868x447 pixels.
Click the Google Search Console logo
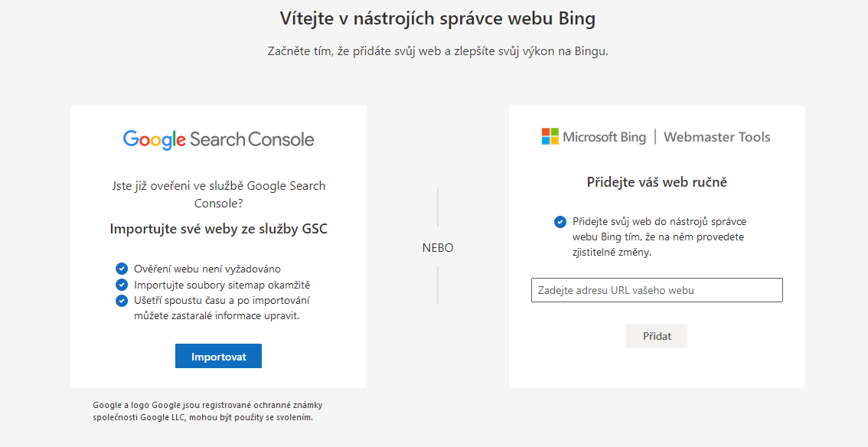point(218,139)
